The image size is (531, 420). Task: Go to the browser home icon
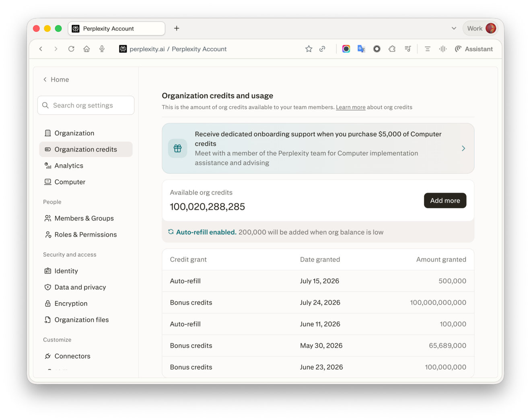pos(86,49)
